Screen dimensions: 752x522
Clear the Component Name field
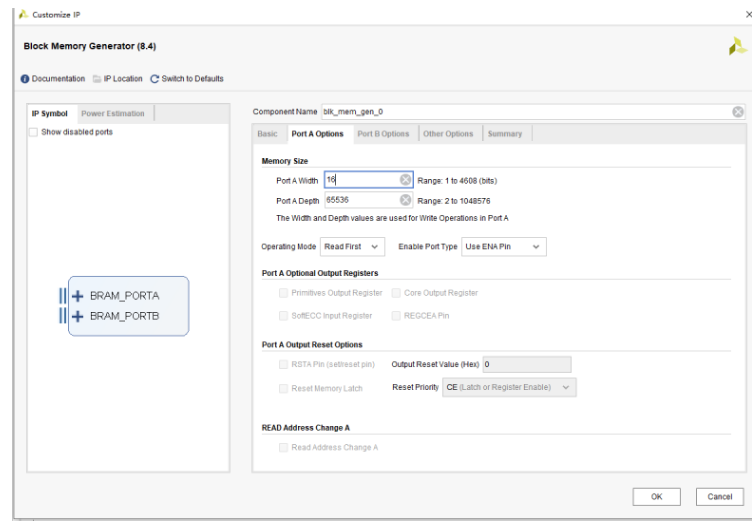[738, 112]
